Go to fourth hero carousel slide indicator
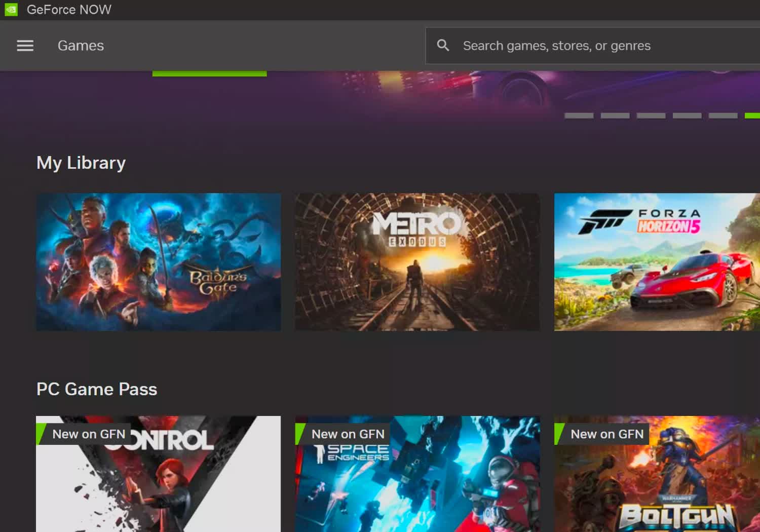This screenshot has width=760, height=532. 687,116
